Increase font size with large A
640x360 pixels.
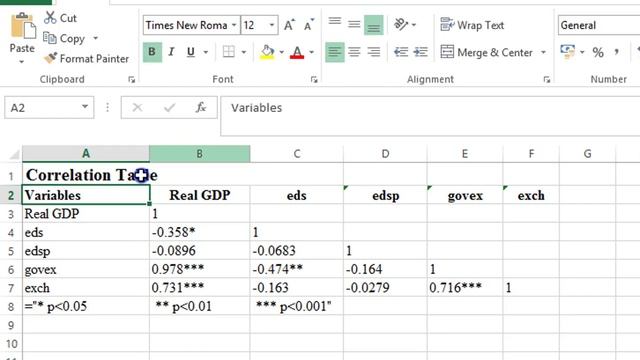click(x=289, y=25)
